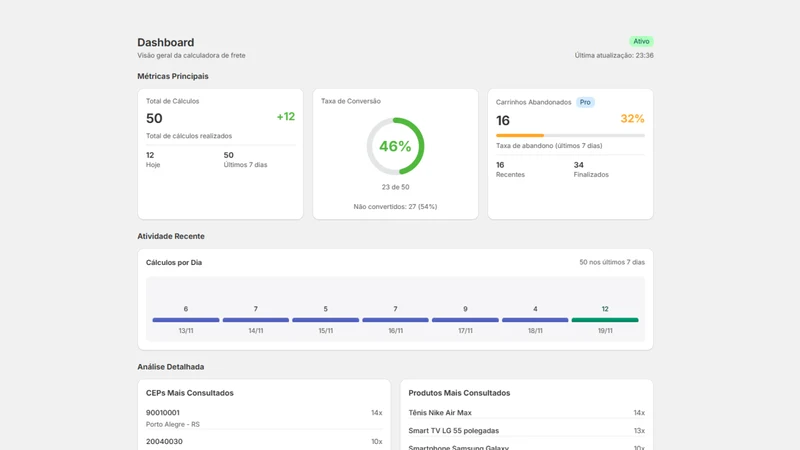Click the Produtos Mais Consultados heading
The image size is (800, 450).
[x=459, y=393]
